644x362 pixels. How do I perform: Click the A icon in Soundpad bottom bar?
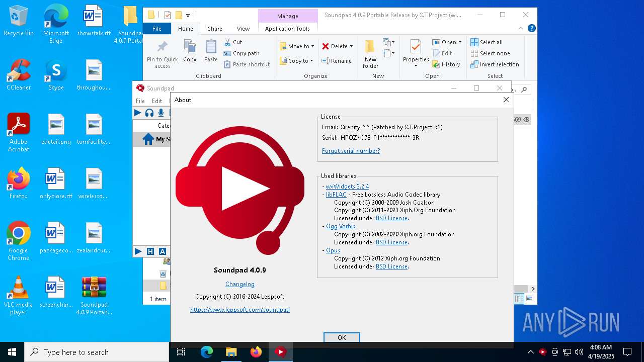[x=162, y=251]
